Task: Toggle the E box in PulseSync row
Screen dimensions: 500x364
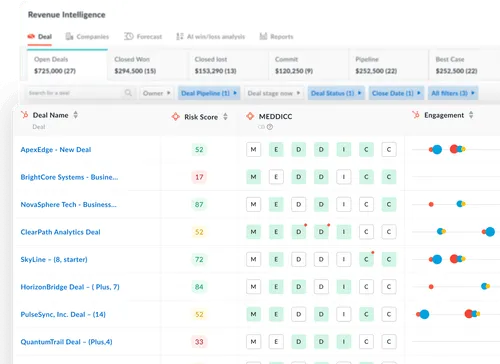Action: coord(276,314)
